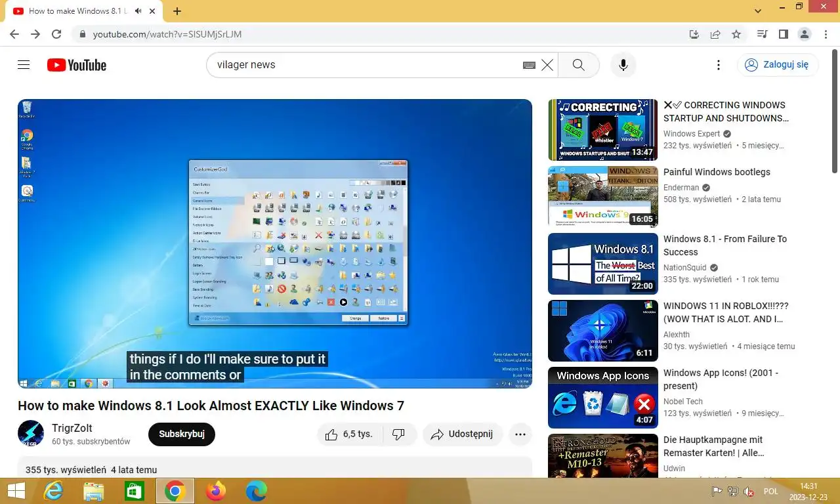Image resolution: width=840 pixels, height=504 pixels.
Task: Select the How to make Windows 8.1 tab
Action: click(x=83, y=11)
